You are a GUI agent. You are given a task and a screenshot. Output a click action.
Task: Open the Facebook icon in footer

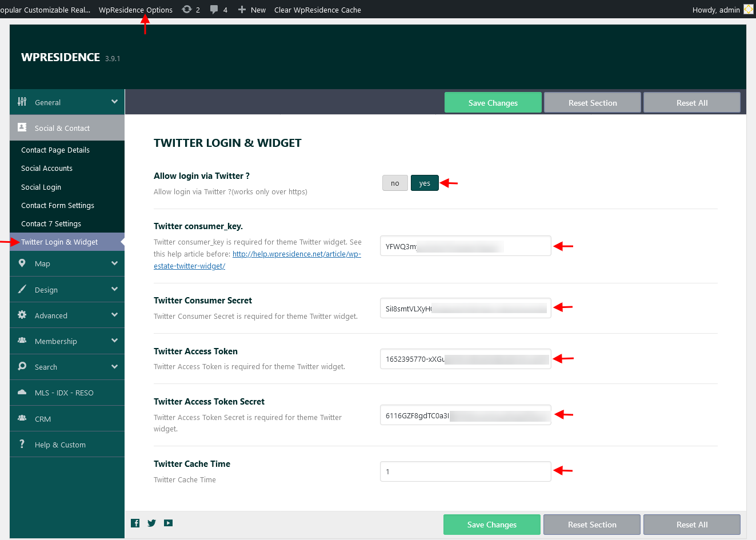click(x=135, y=523)
